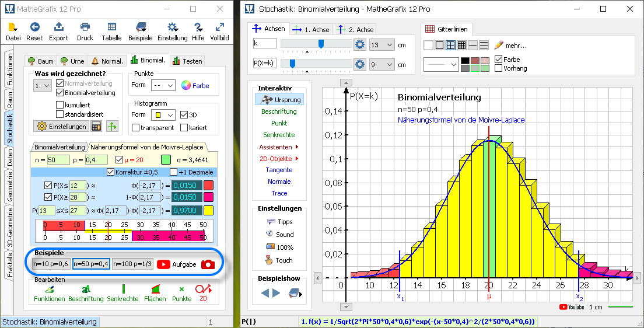
Task: Load example n=100 p=1/3
Action: [x=132, y=264]
